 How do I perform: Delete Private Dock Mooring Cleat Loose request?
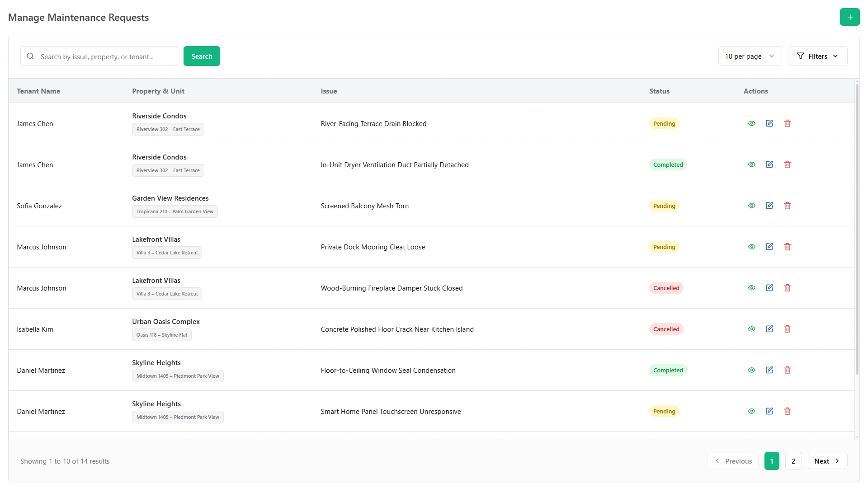(x=788, y=247)
